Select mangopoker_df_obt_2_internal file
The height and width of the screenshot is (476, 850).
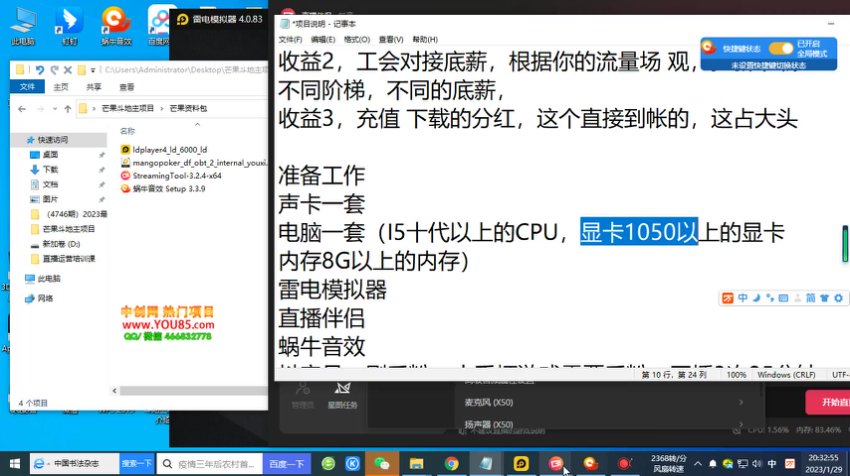pos(194,163)
